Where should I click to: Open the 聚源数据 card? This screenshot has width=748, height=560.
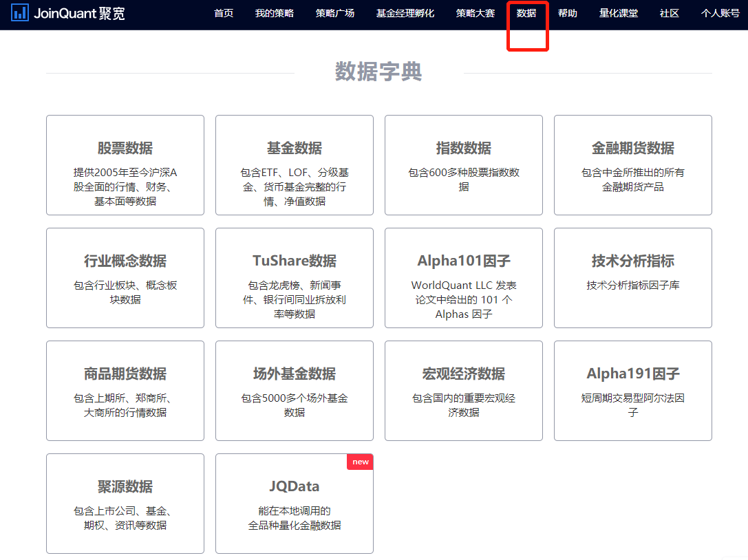125,504
